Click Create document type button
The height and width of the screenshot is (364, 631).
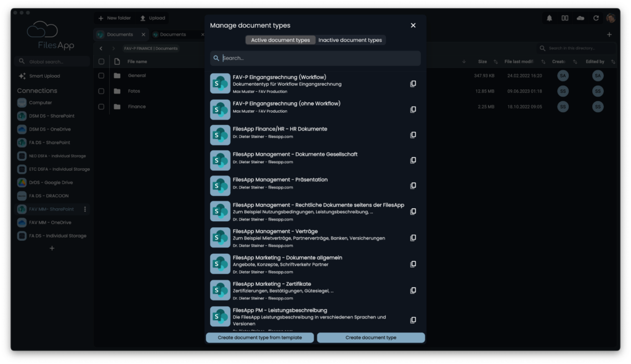coord(370,338)
